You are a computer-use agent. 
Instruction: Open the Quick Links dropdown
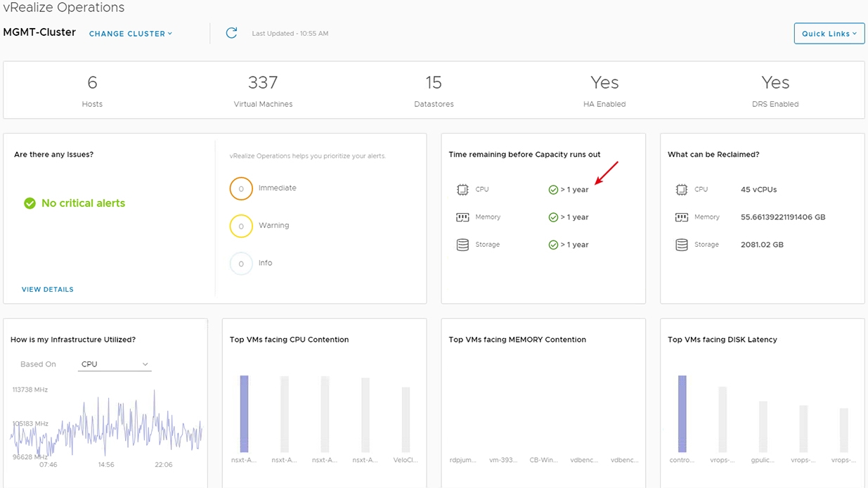[829, 33]
